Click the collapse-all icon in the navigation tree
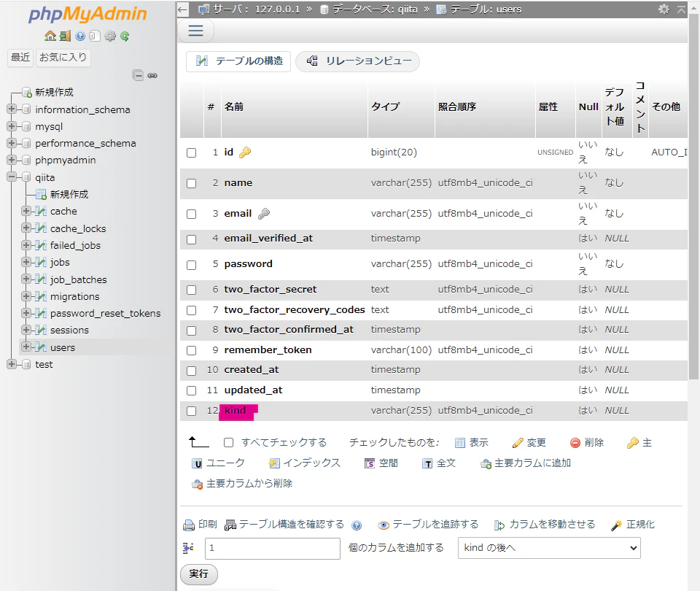Image resolution: width=700 pixels, height=591 pixels. pyautogui.click(x=138, y=75)
